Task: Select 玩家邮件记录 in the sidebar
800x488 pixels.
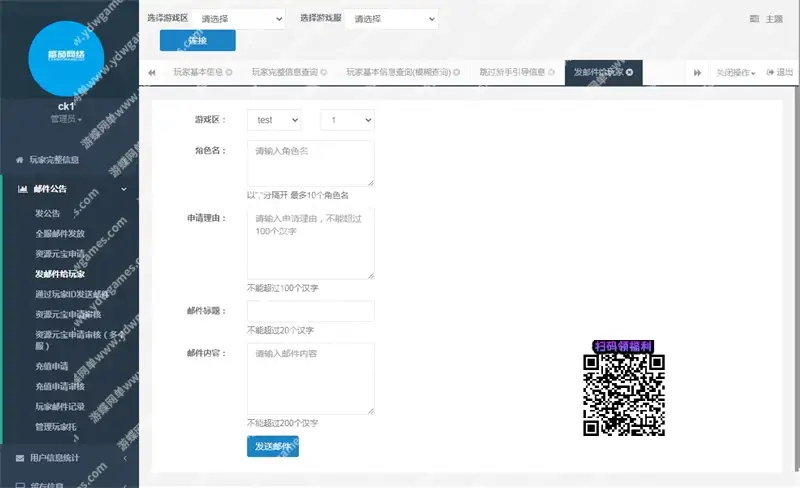Action: pos(60,406)
